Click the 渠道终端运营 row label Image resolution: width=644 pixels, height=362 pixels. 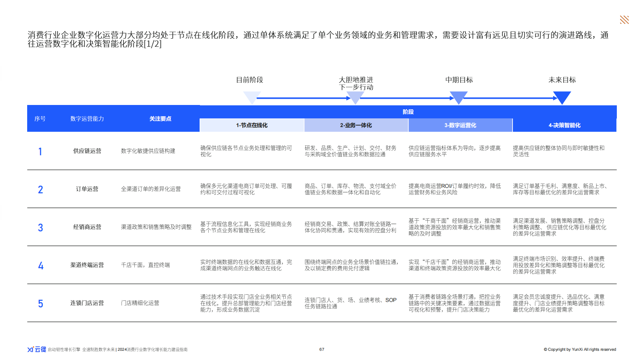point(87,265)
